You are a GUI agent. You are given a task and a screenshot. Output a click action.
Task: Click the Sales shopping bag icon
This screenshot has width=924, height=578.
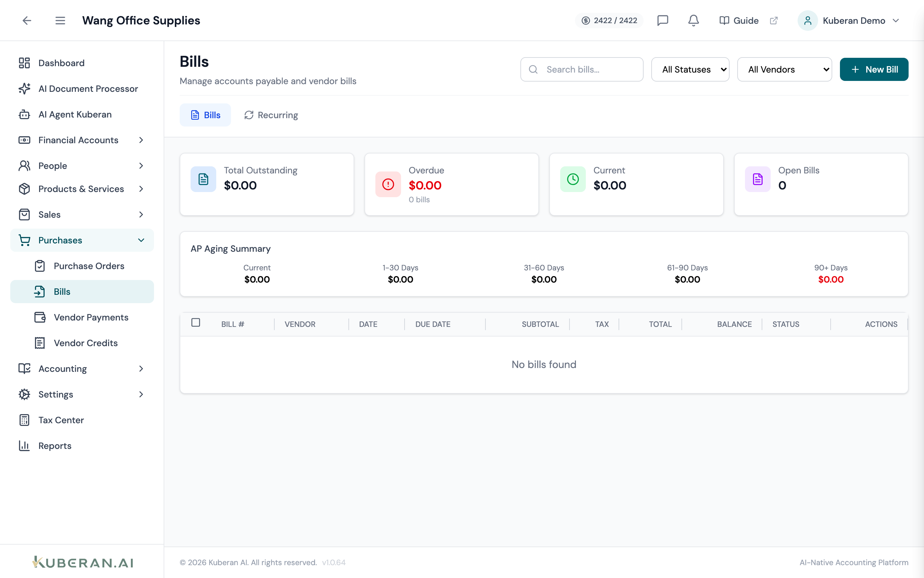[x=24, y=215]
